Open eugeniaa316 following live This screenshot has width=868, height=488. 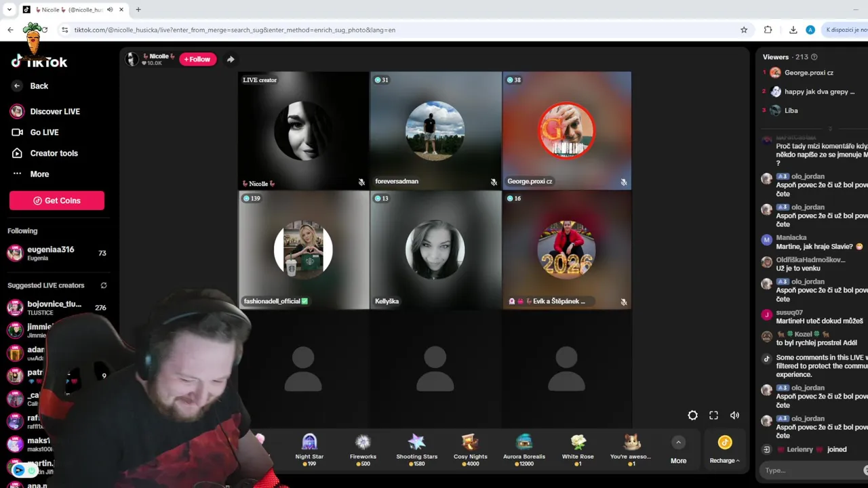[x=57, y=253]
